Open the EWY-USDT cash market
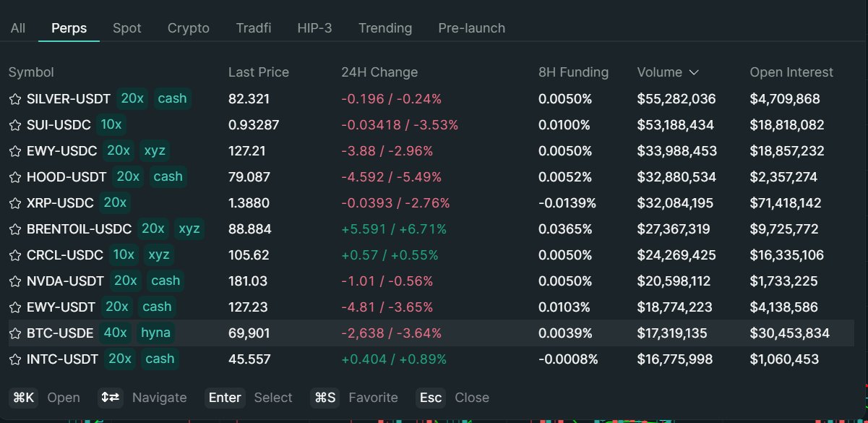The width and height of the screenshot is (868, 423). click(x=61, y=307)
